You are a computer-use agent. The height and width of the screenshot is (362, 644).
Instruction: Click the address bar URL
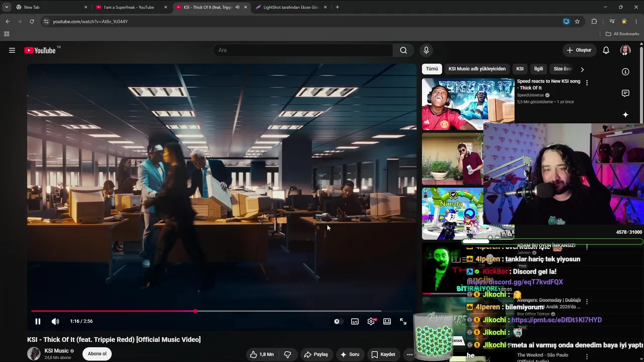(91, 22)
